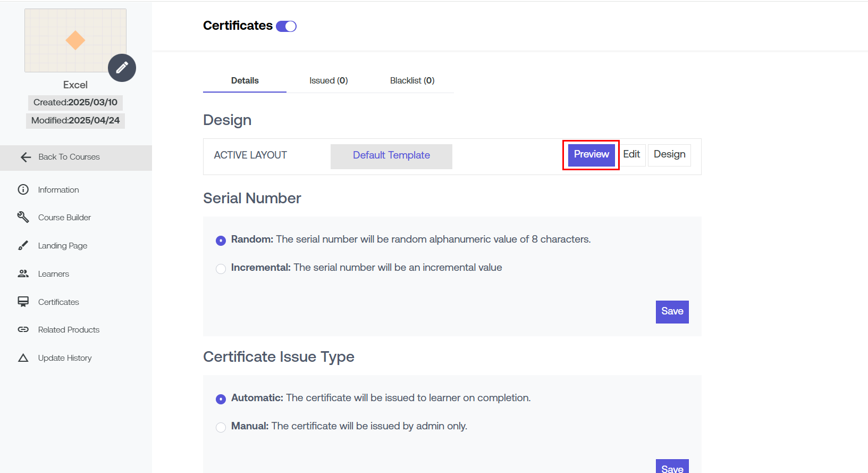Click the pencil edit icon on course thumbnail
The image size is (868, 473).
[122, 68]
